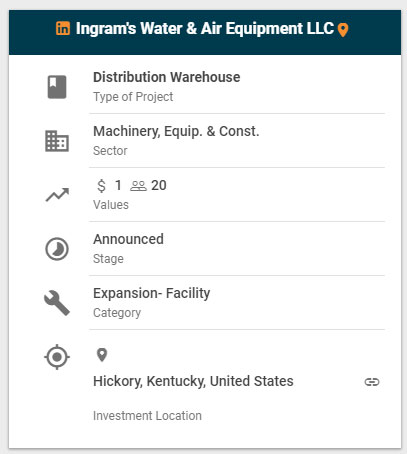Image resolution: width=407 pixels, height=454 pixels.
Task: Click the Expansion- Facility category value
Action: click(152, 293)
